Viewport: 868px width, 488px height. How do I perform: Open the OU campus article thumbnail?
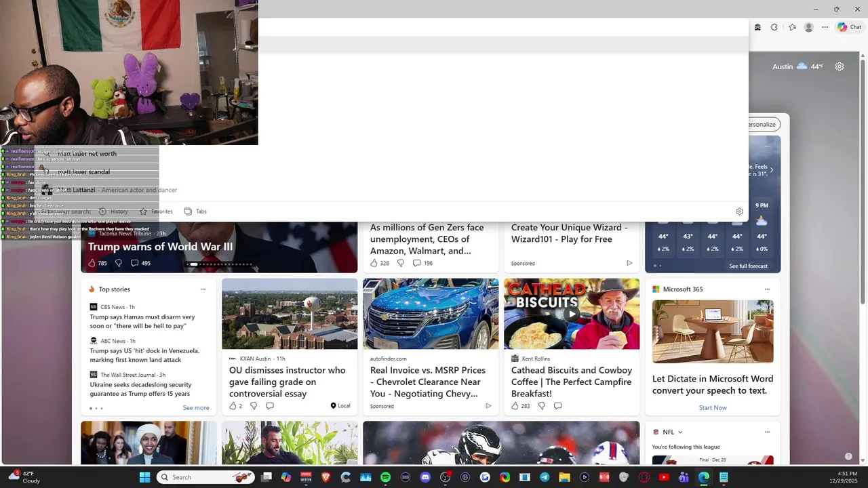click(290, 314)
